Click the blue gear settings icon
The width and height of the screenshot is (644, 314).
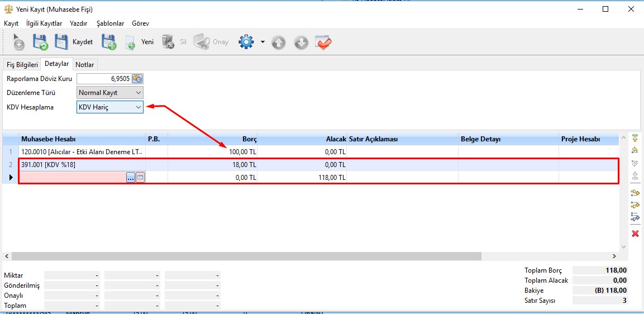246,42
